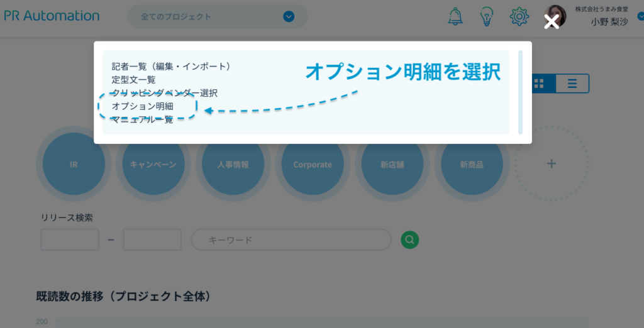The width and height of the screenshot is (644, 328).
Task: Open the Corporate project circle
Action: coord(313,164)
